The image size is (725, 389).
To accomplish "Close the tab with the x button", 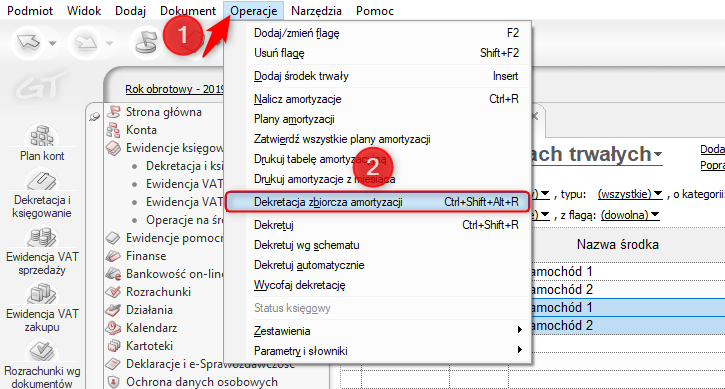I will (x=535, y=116).
